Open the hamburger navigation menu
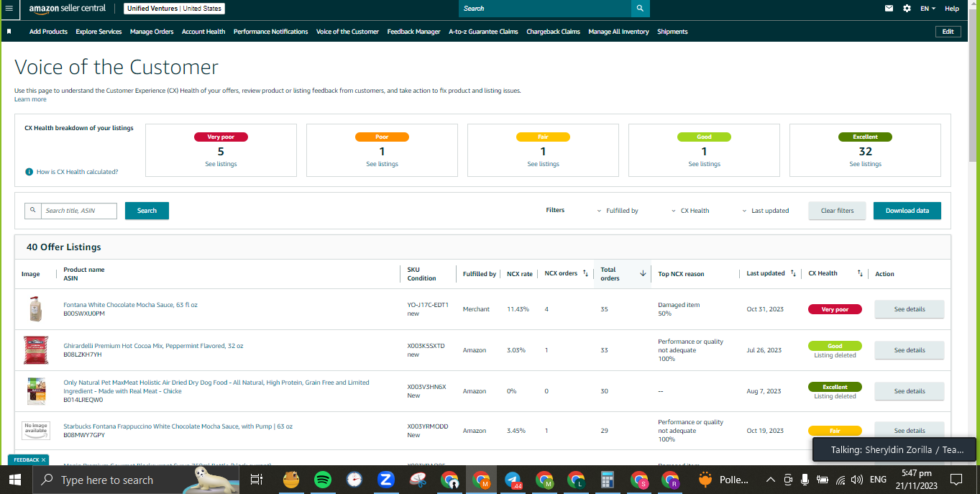The width and height of the screenshot is (980, 494). (9, 9)
